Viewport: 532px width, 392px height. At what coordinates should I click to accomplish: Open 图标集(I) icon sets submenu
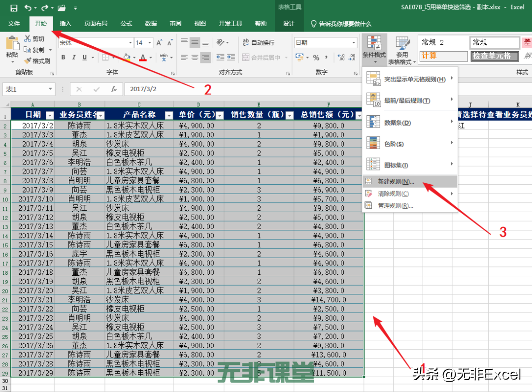tap(410, 165)
